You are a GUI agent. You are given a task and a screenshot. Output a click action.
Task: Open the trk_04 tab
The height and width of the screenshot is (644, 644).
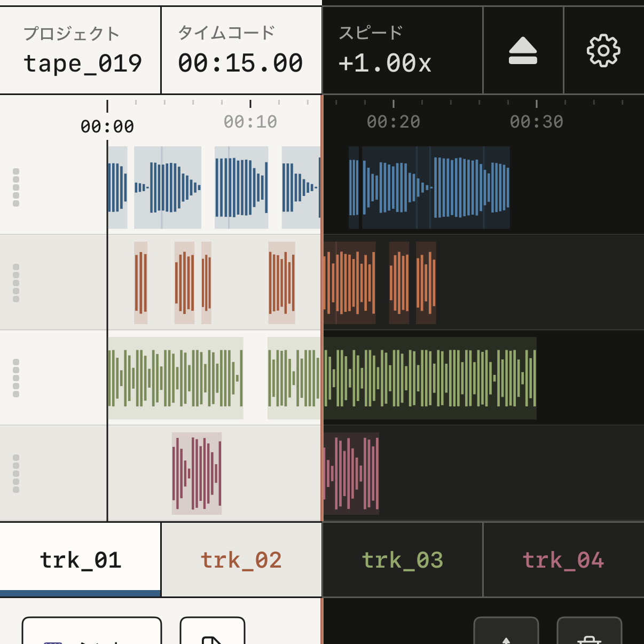(x=563, y=560)
